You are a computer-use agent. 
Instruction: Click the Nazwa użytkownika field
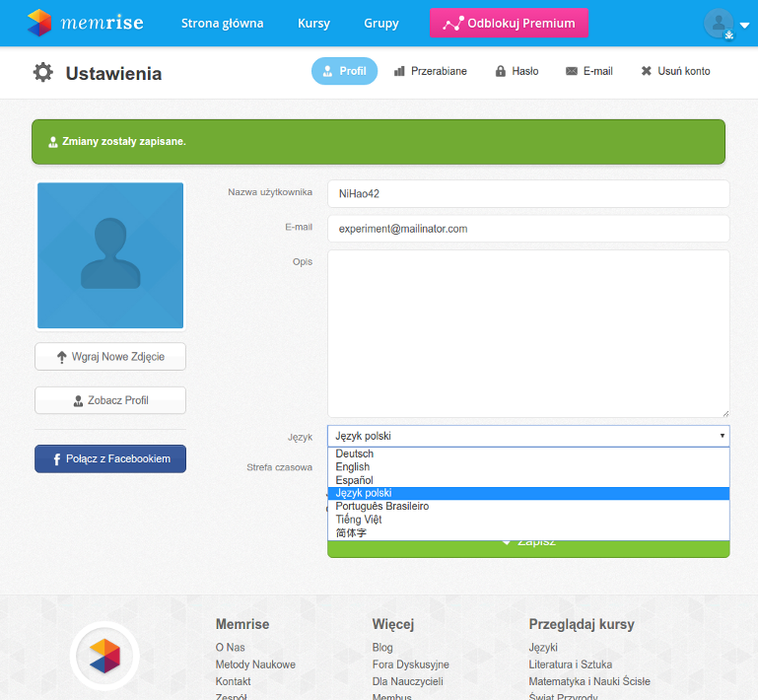(x=528, y=194)
